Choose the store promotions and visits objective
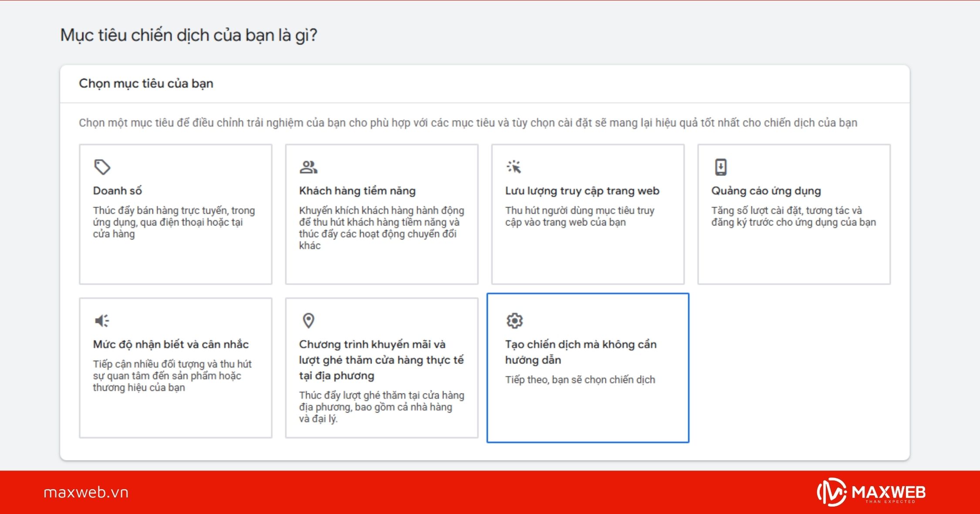Image resolution: width=980 pixels, height=514 pixels. 382,368
